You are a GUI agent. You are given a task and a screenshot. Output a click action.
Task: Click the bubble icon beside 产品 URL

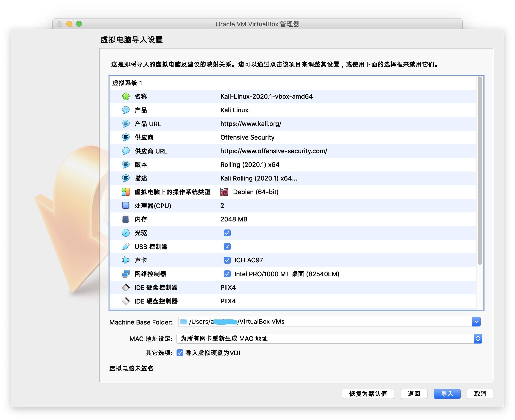click(x=126, y=124)
